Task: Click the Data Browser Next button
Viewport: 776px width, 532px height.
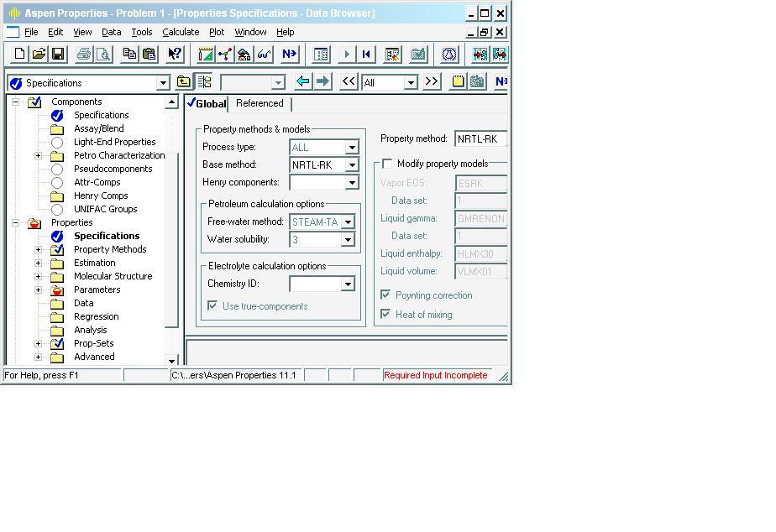Action: (501, 81)
